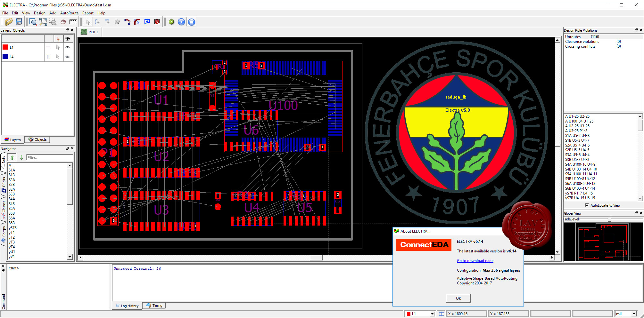Click the red L1 layer color swatch
The width and height of the screenshot is (644, 318).
click(x=5, y=47)
